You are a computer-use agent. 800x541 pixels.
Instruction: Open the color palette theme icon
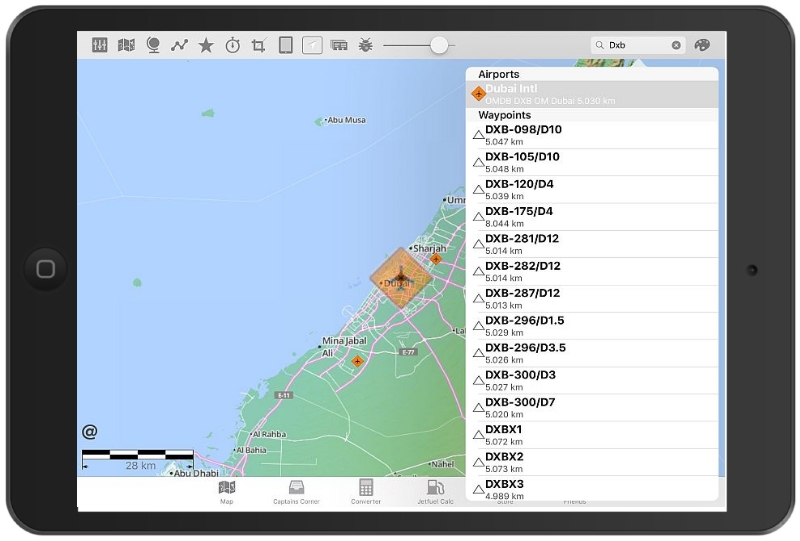pyautogui.click(x=703, y=45)
